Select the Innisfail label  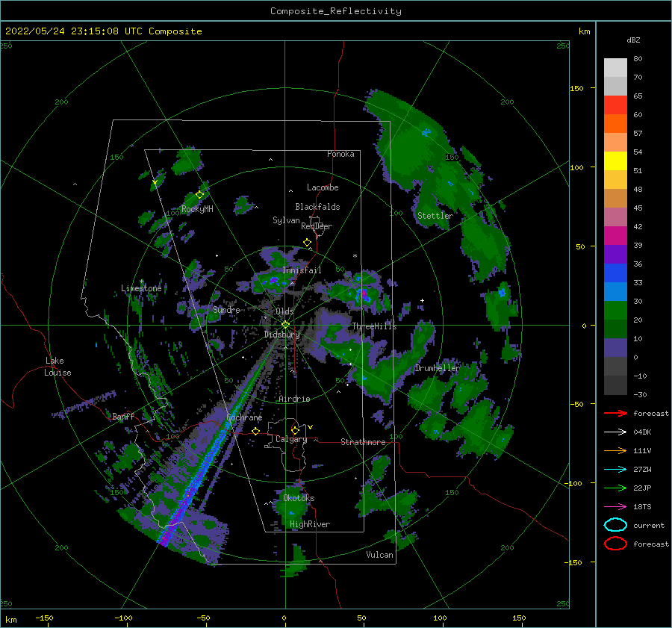302,270
